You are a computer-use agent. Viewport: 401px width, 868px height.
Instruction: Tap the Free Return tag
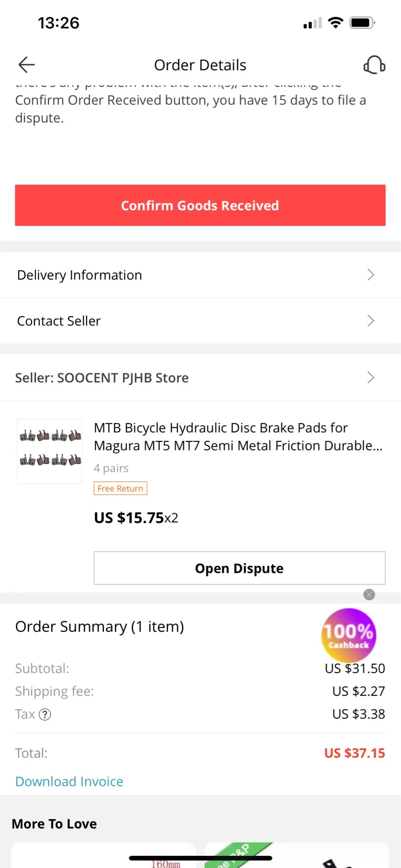[121, 488]
